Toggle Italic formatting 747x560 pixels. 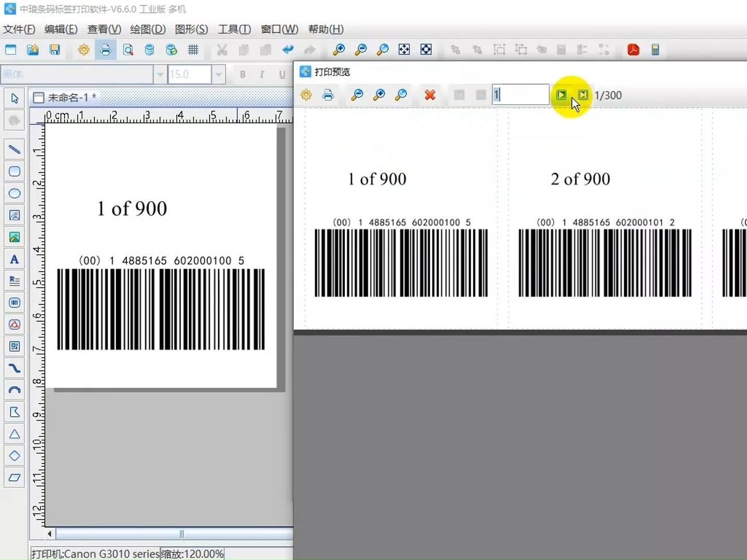click(262, 75)
